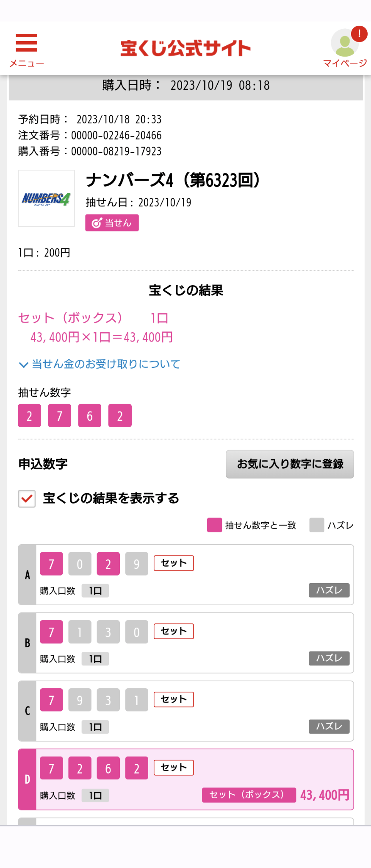Click the gray ハズレ legend swatch
This screenshot has height=868, width=371.
316,525
